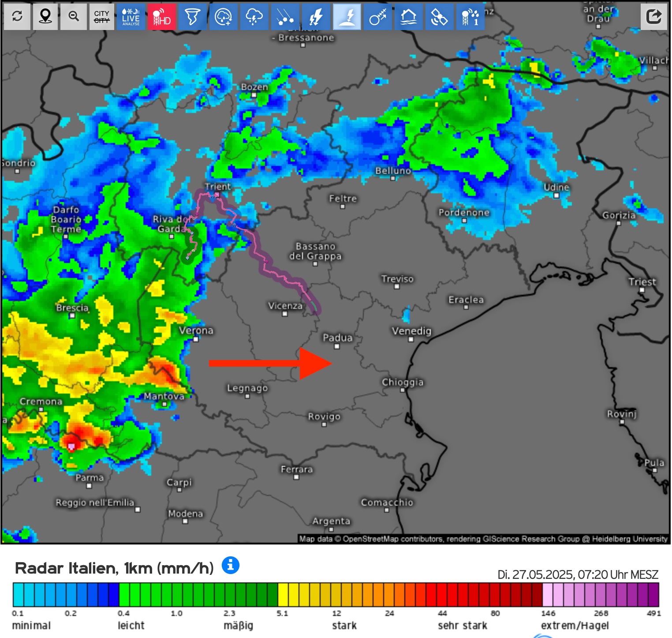Viewport: 672px width, 638px height.
Task: Click the Chioggia city label
Action: [403, 382]
